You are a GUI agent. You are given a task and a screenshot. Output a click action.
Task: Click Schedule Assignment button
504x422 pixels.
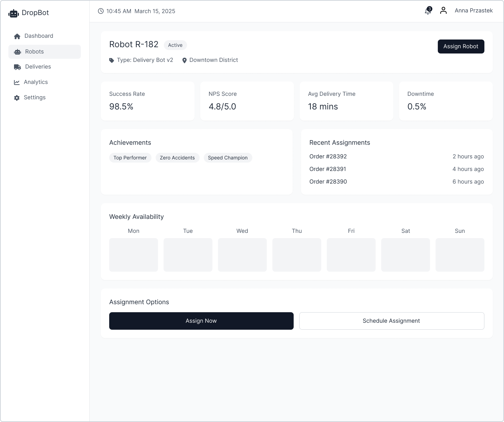tap(391, 321)
